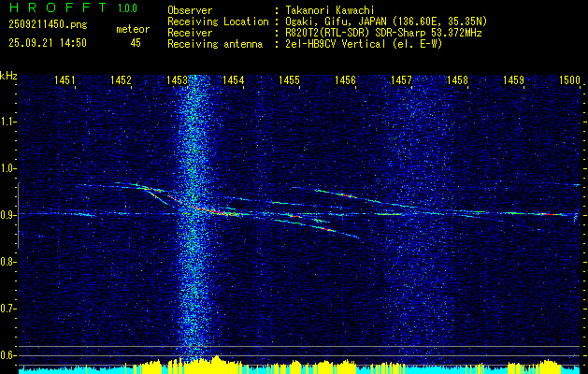Click the 1451 time marker
The height and width of the screenshot is (374, 588).
point(65,79)
